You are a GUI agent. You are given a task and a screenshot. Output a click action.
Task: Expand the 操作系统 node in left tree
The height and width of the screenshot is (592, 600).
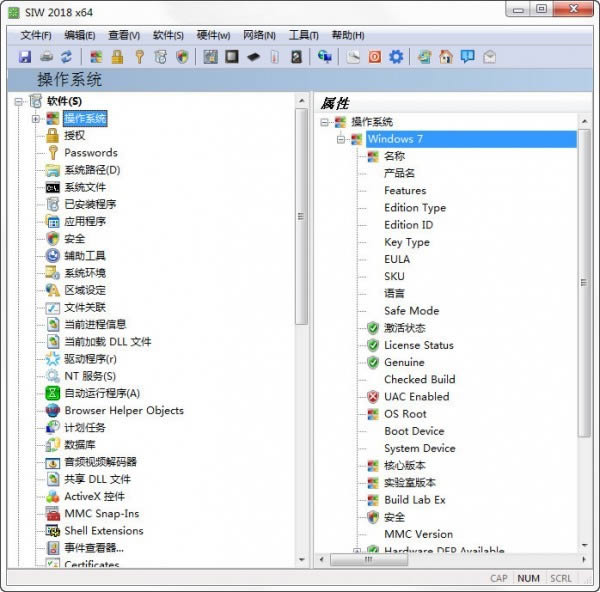coord(36,119)
